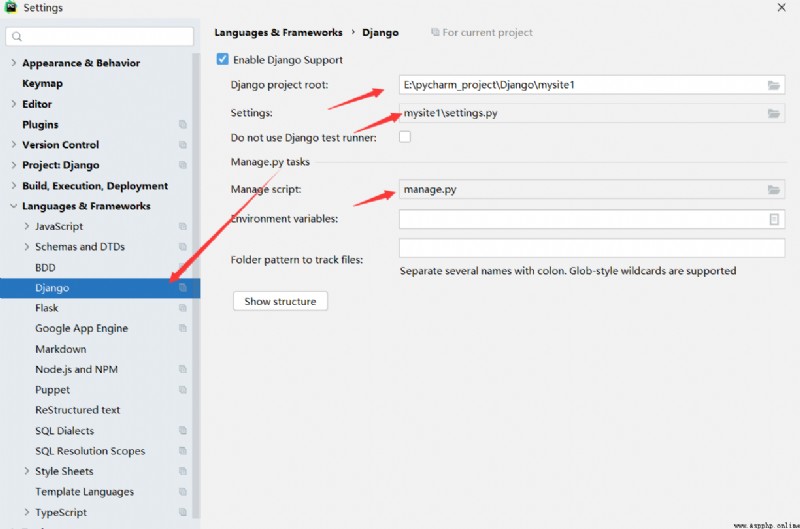Select BDD settings page

pos(45,267)
